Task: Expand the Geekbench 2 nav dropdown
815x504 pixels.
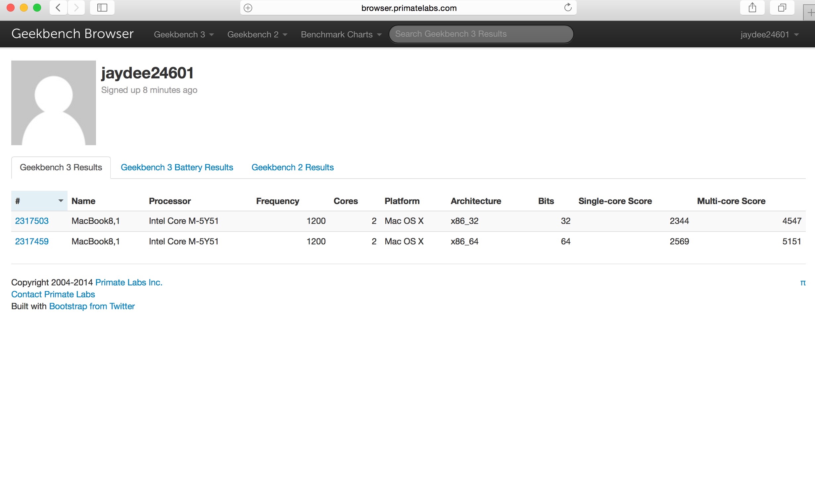Action: [x=257, y=34]
